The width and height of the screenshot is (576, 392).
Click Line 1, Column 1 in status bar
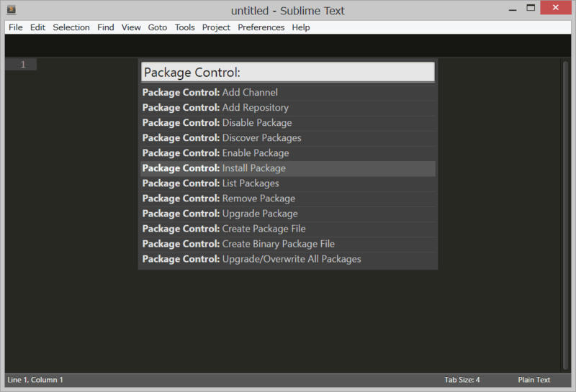(35, 380)
